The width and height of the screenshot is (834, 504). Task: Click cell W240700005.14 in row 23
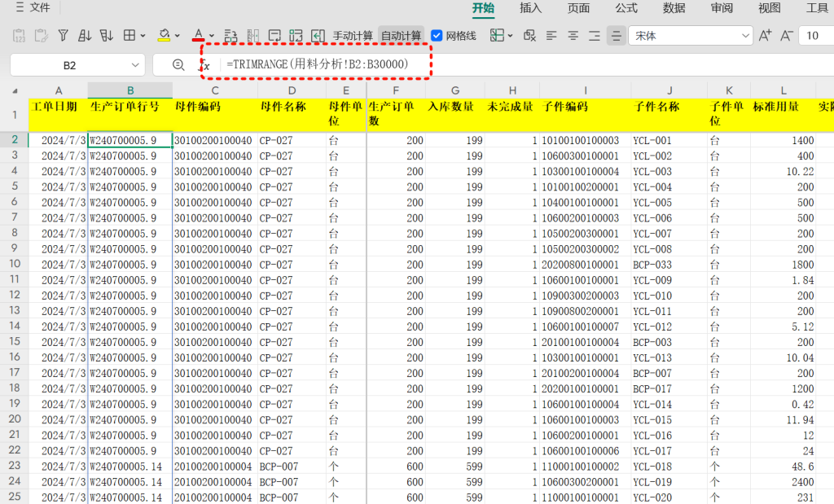pos(130,467)
